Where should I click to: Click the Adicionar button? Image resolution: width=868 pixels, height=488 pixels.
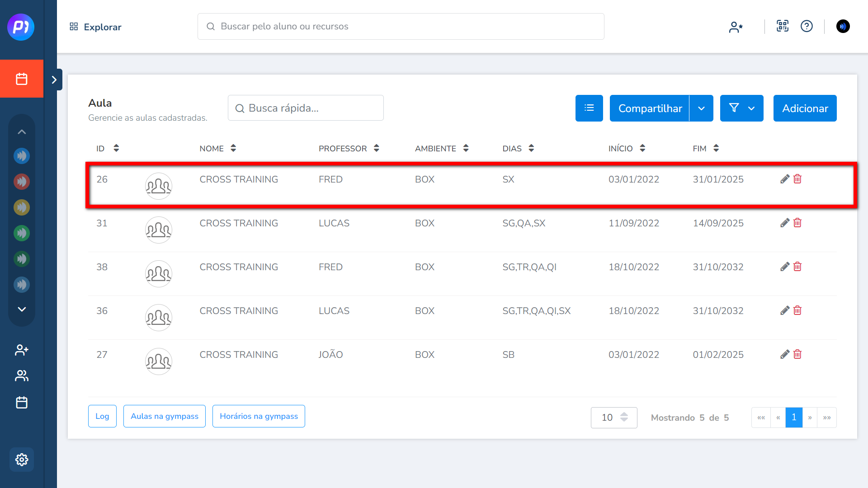[805, 108]
